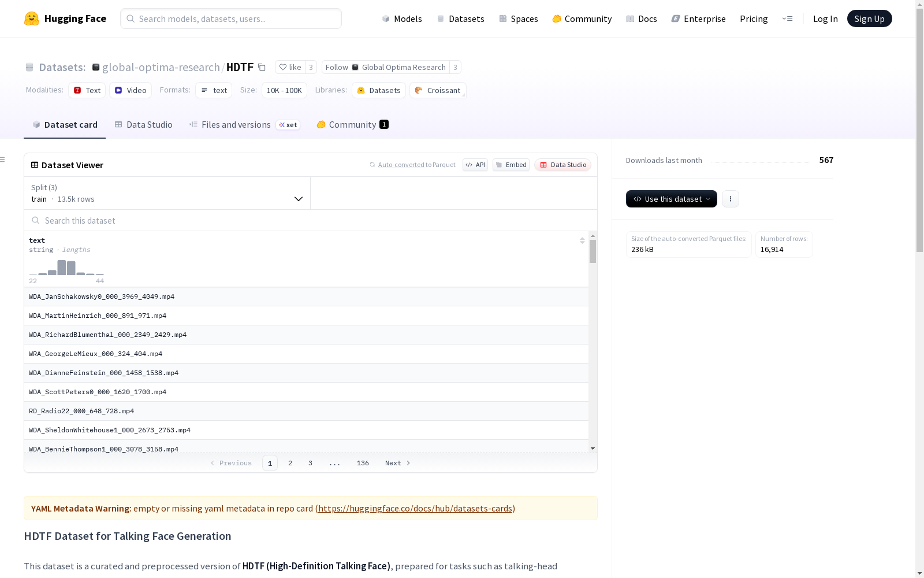Select page 1 in pagination
Viewport: 924px width, 578px height.
pyautogui.click(x=270, y=463)
